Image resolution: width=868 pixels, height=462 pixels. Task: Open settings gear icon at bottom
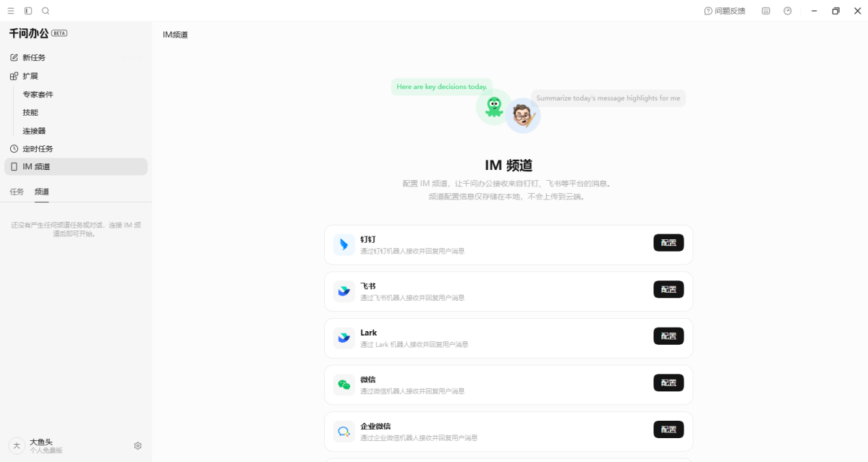[x=138, y=445]
